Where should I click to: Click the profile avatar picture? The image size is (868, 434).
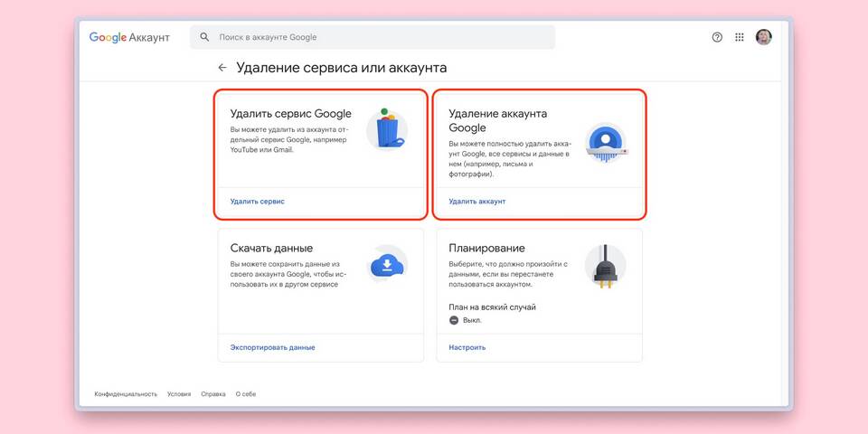coord(764,37)
